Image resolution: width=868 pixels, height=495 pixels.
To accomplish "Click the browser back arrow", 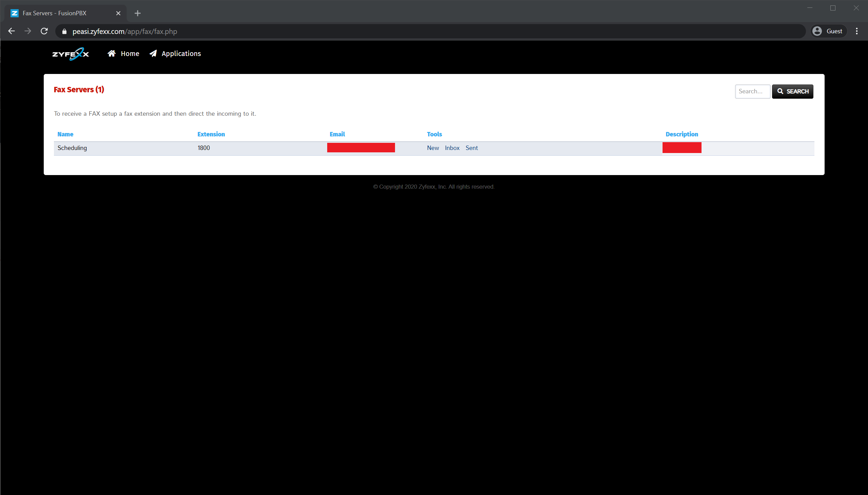I will coord(12,31).
